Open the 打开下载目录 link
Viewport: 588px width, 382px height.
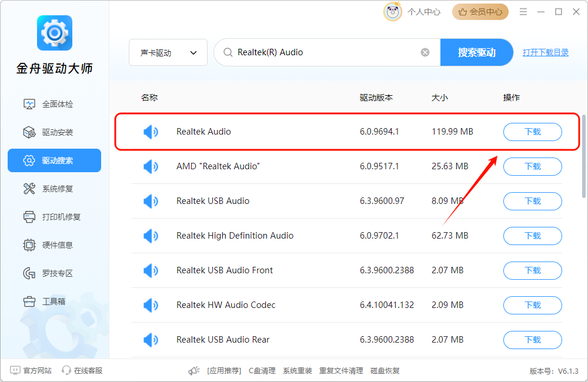[x=546, y=52]
